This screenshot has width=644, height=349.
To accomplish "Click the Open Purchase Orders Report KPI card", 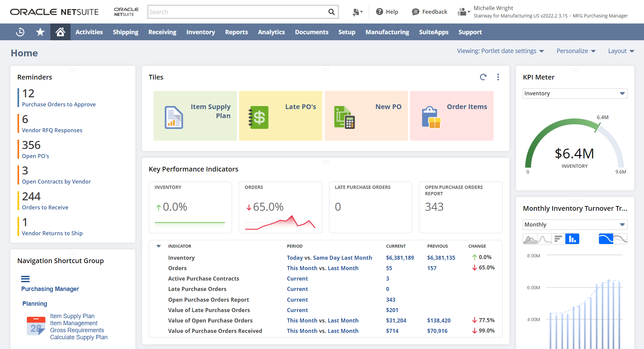I will coord(460,207).
